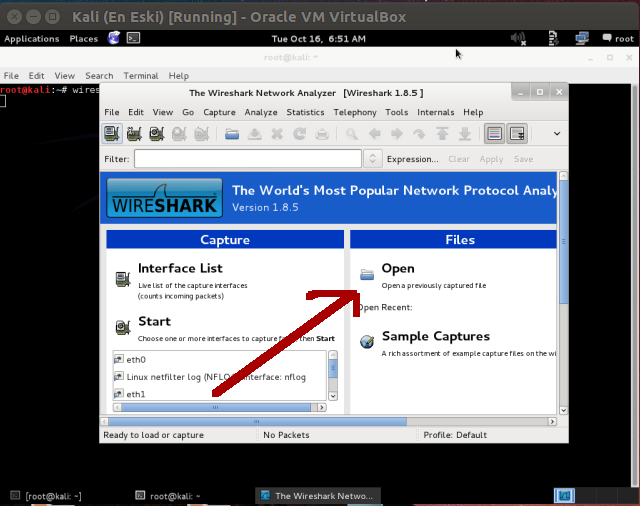Click the main window horizontal scrollbar thumb

(x=257, y=422)
